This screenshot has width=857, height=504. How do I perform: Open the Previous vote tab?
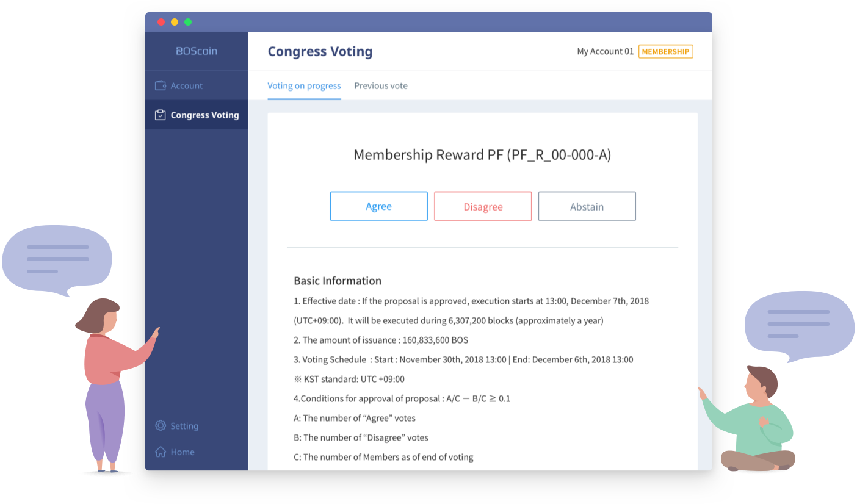coord(381,85)
